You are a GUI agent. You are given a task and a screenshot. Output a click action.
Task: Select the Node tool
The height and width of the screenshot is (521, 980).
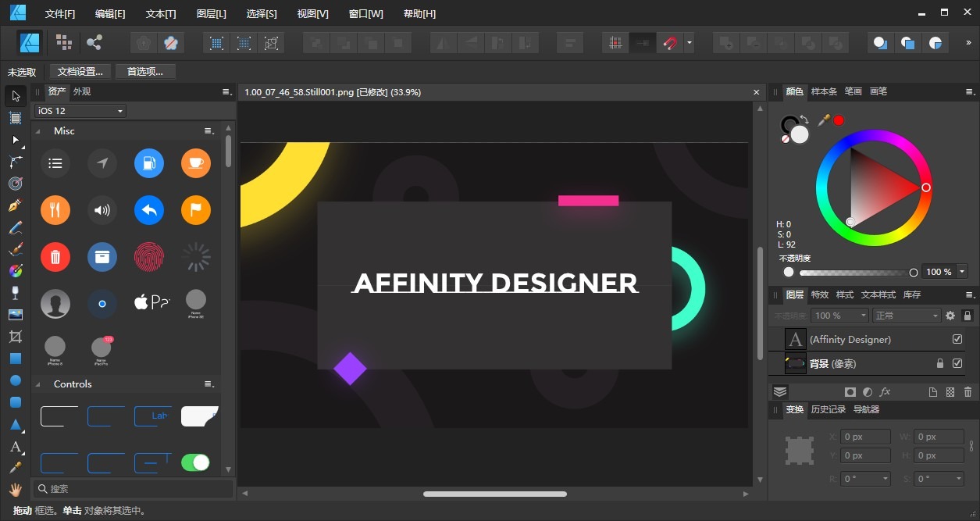click(x=16, y=140)
